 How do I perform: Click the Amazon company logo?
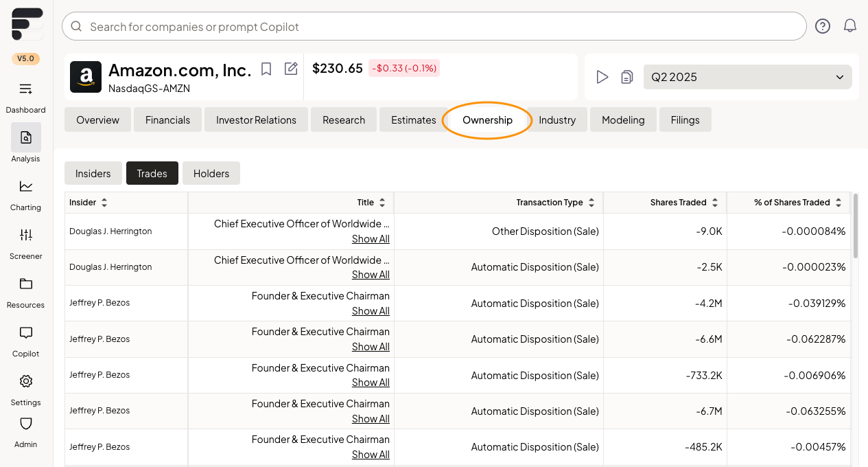tap(86, 77)
